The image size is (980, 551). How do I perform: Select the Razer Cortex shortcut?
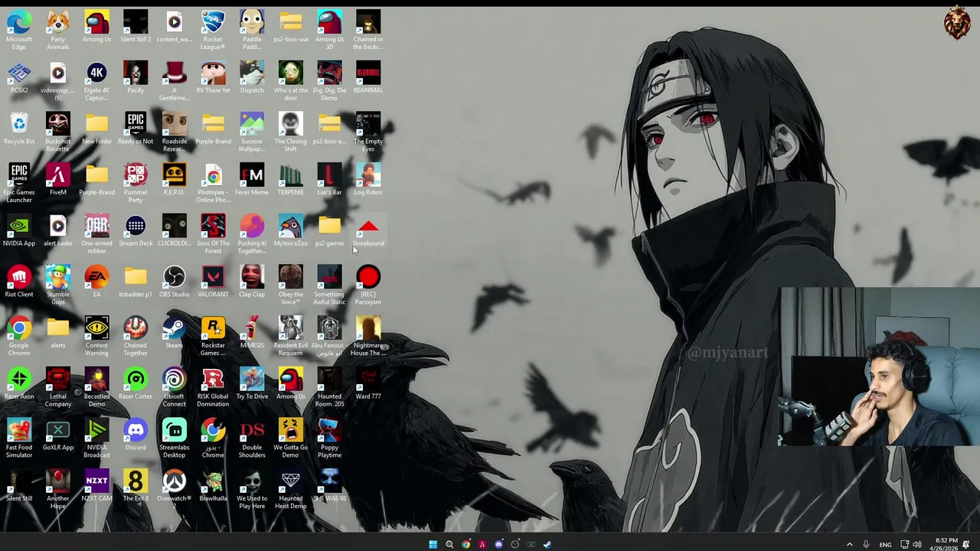point(136,384)
